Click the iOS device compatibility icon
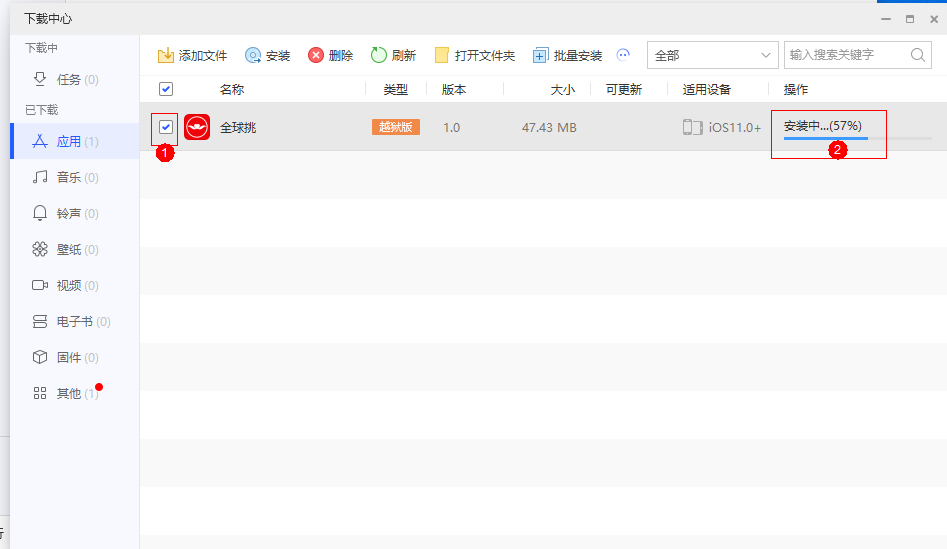Image resolution: width=947 pixels, height=549 pixels. (x=693, y=127)
